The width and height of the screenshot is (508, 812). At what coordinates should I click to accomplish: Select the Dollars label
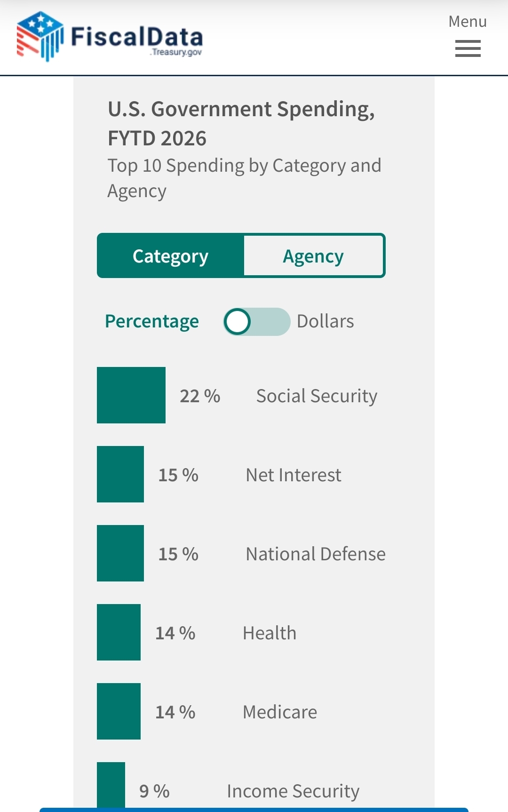coord(325,321)
